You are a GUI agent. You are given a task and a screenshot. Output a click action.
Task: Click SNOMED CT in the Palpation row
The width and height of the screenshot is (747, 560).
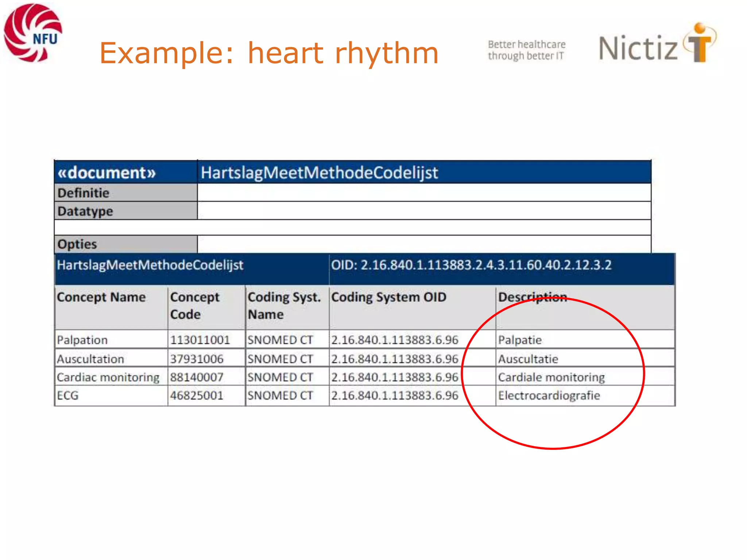point(287,339)
